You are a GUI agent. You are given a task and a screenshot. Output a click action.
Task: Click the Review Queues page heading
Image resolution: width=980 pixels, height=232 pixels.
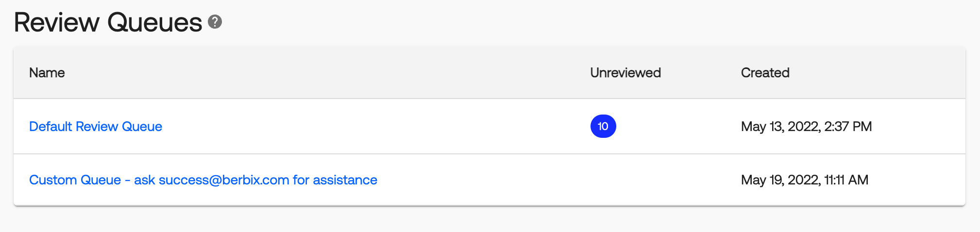[x=108, y=22]
